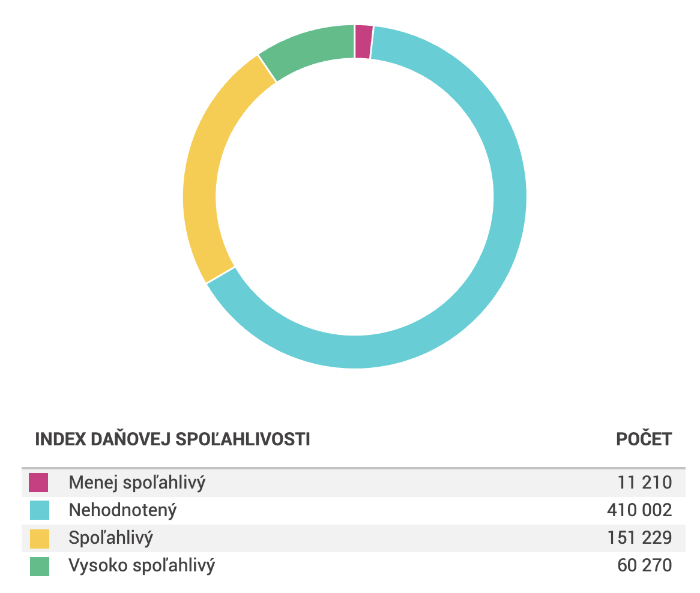Screen dimensions: 700x593
Task: Click the INDEX DAŇOVEJ SPOĽAHLIVOSTI column header
Action: (x=172, y=439)
